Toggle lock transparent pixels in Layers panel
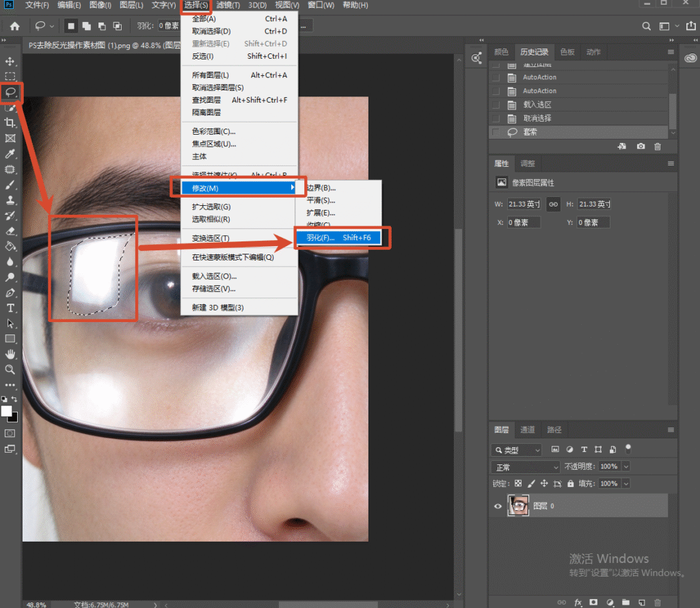700x608 pixels. [x=518, y=484]
